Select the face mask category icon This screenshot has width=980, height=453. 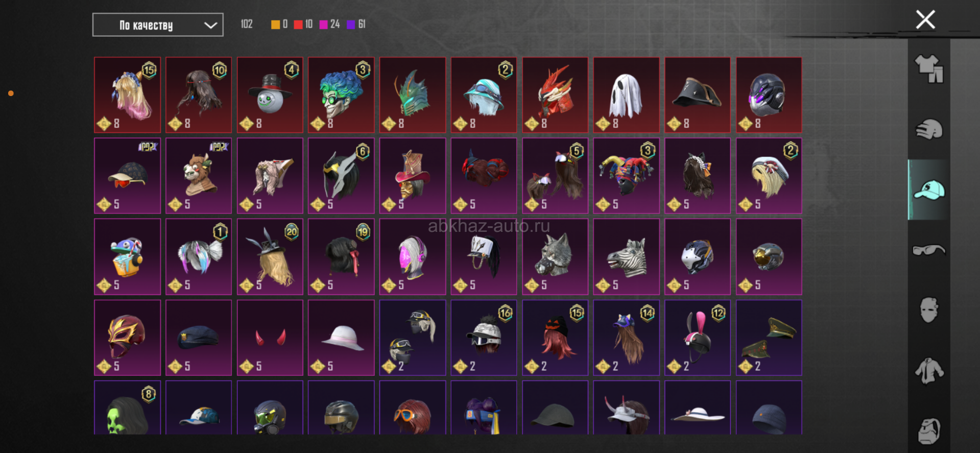point(929,309)
